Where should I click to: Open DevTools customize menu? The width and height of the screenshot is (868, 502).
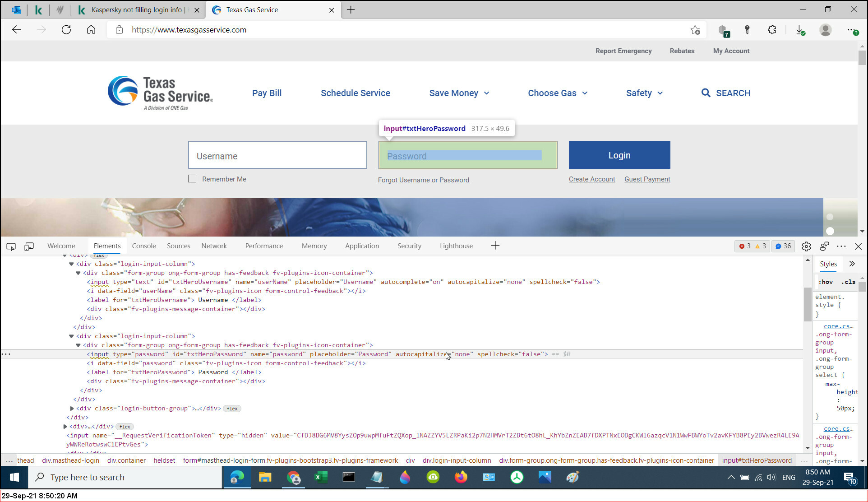click(841, 246)
